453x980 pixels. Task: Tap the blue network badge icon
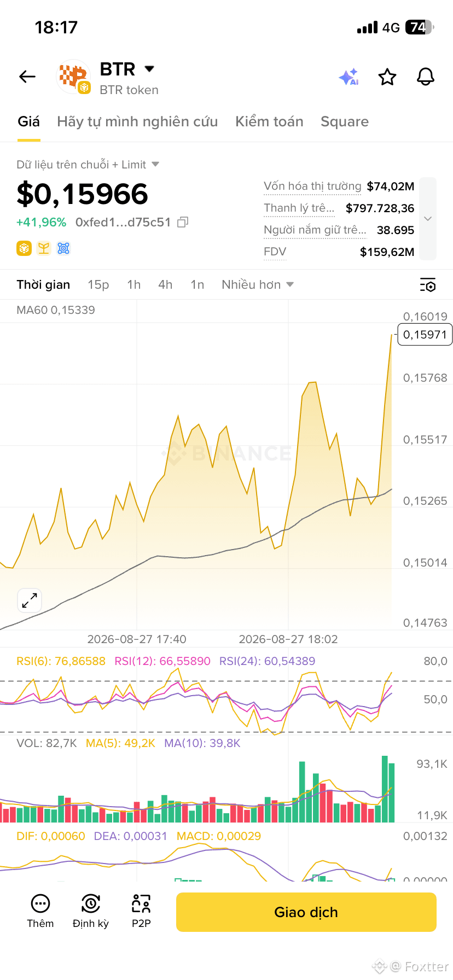pyautogui.click(x=63, y=248)
